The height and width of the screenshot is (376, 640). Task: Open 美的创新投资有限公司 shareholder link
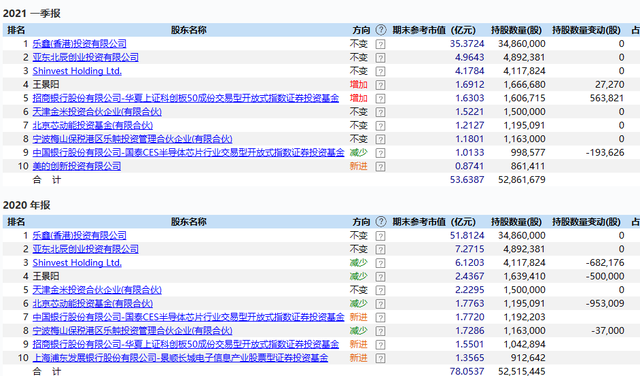coord(77,166)
